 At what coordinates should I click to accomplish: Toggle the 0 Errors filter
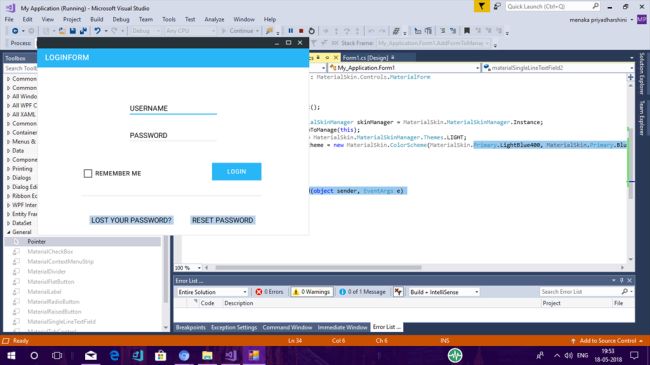(x=269, y=292)
